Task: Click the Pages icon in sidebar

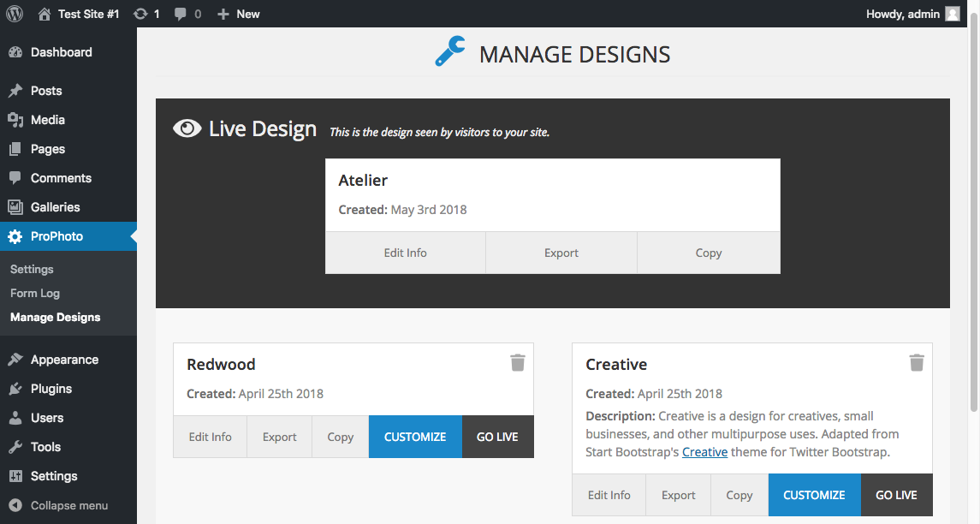Action: pyautogui.click(x=15, y=149)
